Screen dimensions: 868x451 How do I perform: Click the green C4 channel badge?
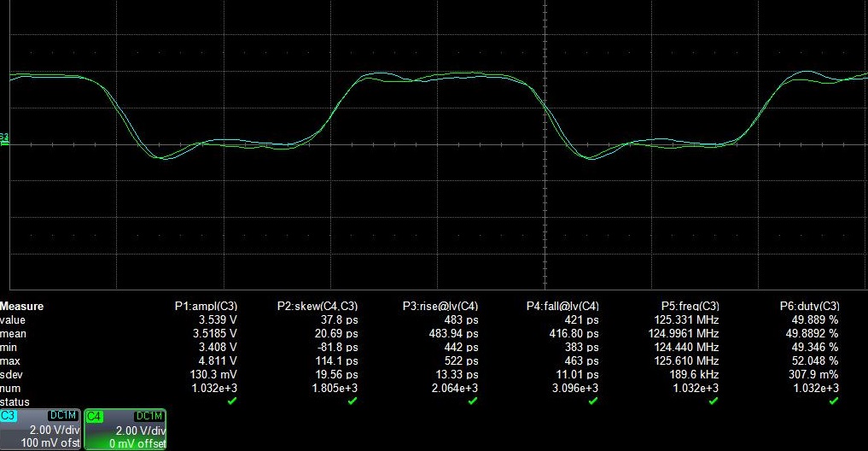[95, 415]
